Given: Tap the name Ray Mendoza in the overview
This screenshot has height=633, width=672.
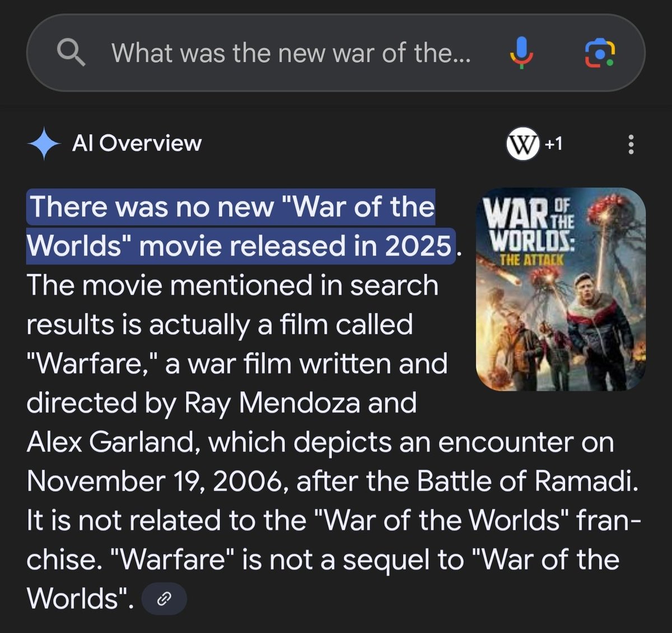Looking at the screenshot, I should tap(272, 403).
